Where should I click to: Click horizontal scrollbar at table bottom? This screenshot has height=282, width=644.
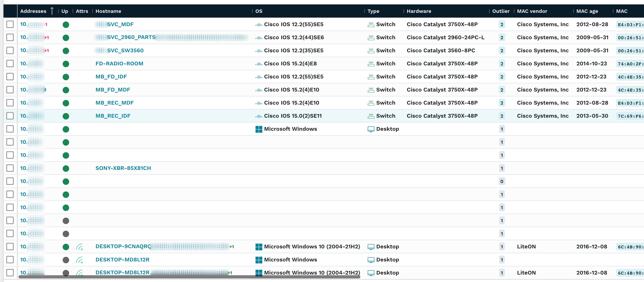coord(189,277)
